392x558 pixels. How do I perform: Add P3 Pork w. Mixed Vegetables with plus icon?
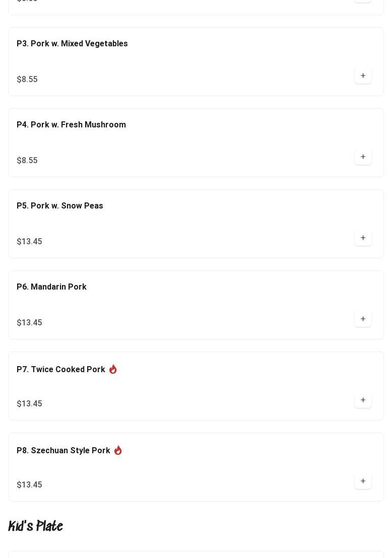coord(363,76)
